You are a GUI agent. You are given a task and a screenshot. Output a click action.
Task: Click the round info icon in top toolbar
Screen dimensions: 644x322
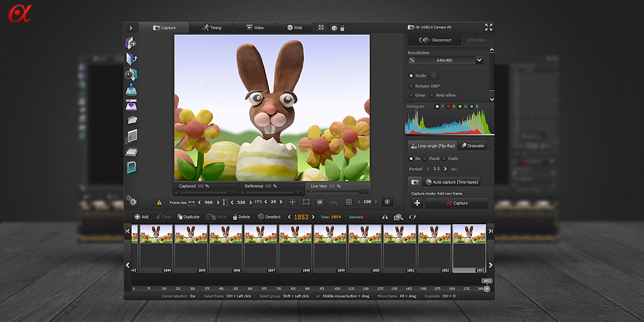[334, 28]
